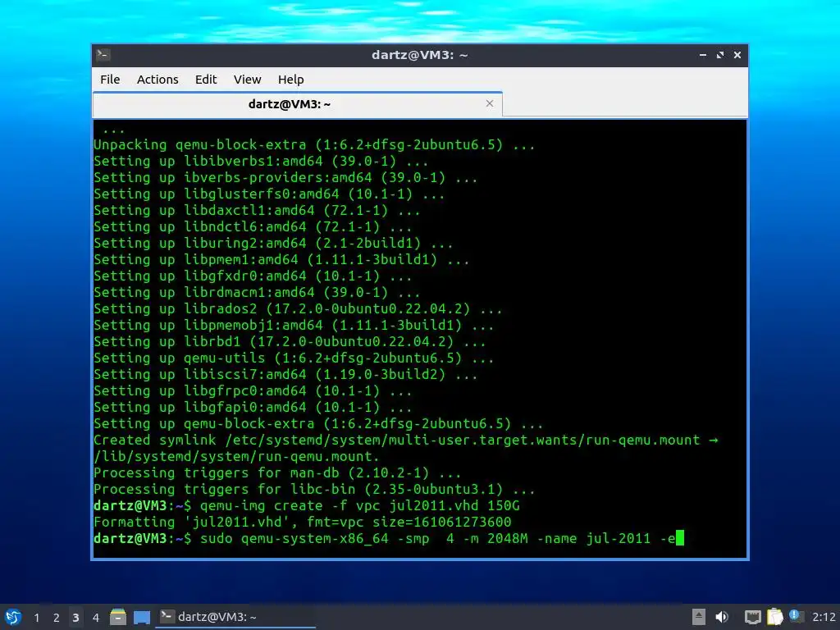Click the 'Setting up librados2' line

[x=298, y=308]
